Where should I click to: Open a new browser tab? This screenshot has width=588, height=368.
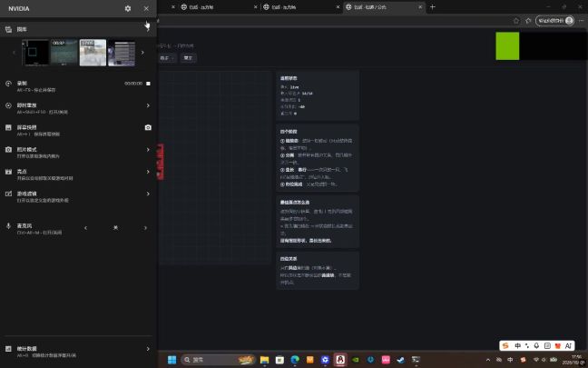(x=432, y=6)
